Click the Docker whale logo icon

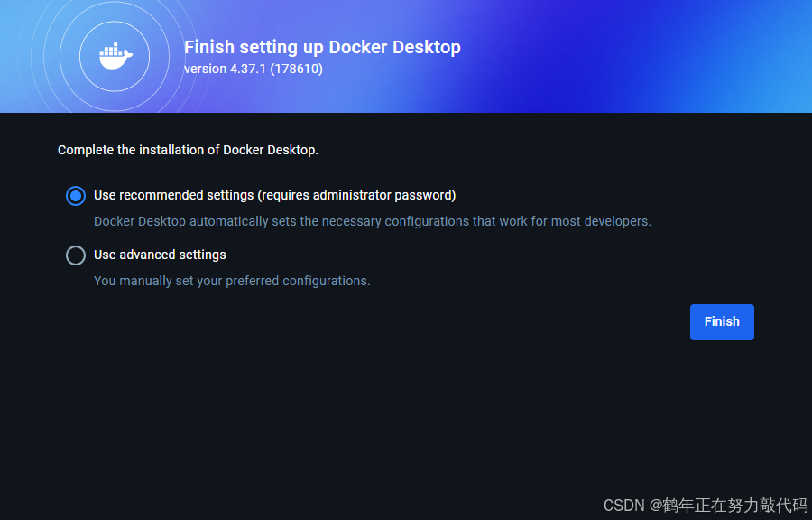pyautogui.click(x=115, y=56)
